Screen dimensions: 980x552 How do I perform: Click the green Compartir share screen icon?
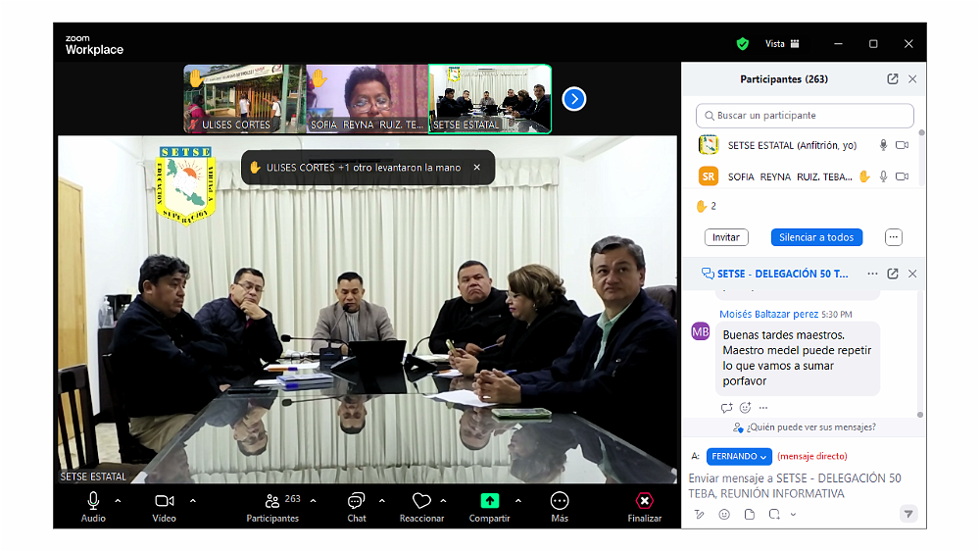click(489, 501)
